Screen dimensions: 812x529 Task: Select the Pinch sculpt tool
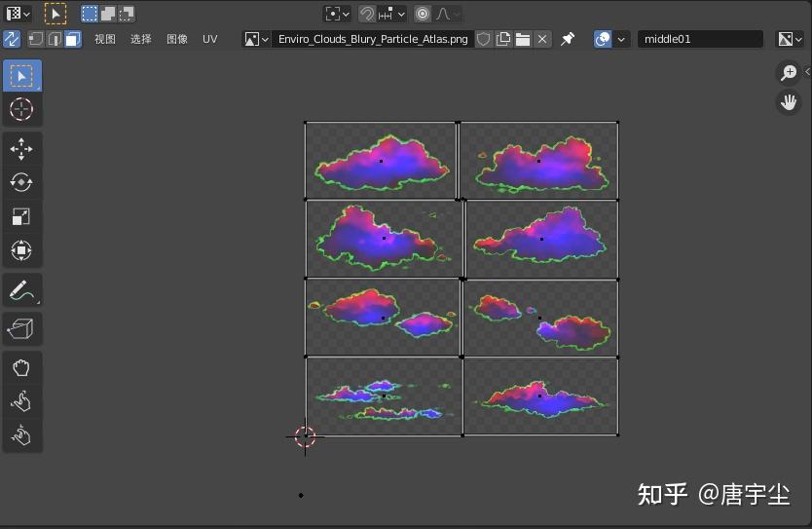click(x=21, y=435)
